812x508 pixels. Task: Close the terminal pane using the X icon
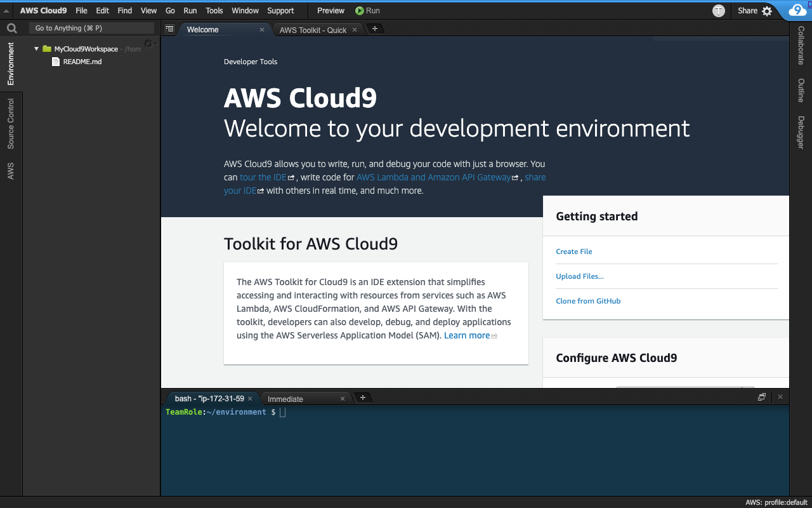pos(780,397)
